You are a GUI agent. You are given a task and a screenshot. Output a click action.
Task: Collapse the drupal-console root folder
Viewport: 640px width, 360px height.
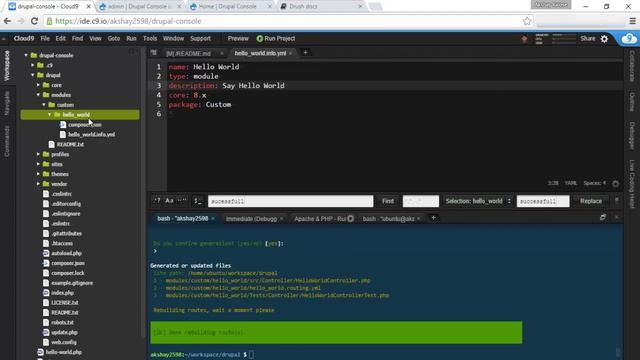point(26,55)
